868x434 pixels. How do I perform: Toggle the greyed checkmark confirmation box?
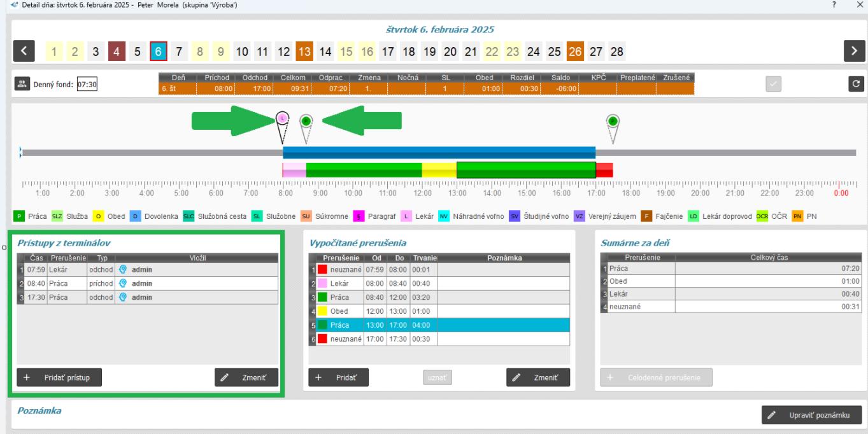774,83
